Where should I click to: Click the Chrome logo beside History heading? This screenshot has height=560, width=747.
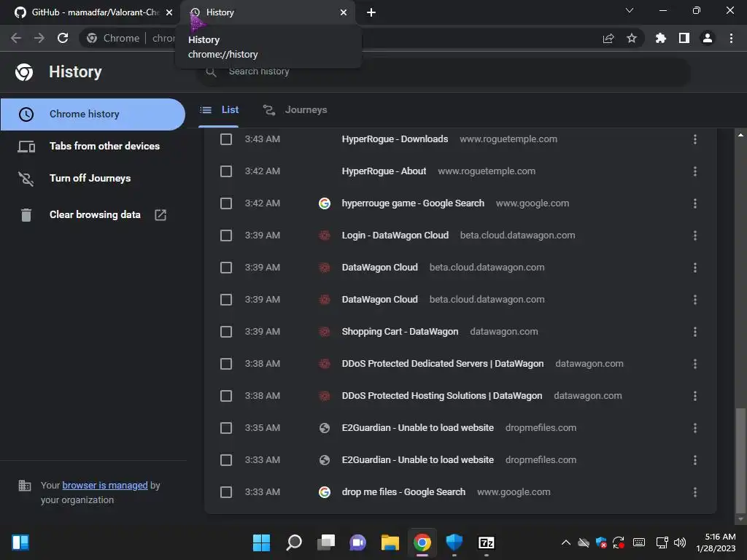click(24, 72)
